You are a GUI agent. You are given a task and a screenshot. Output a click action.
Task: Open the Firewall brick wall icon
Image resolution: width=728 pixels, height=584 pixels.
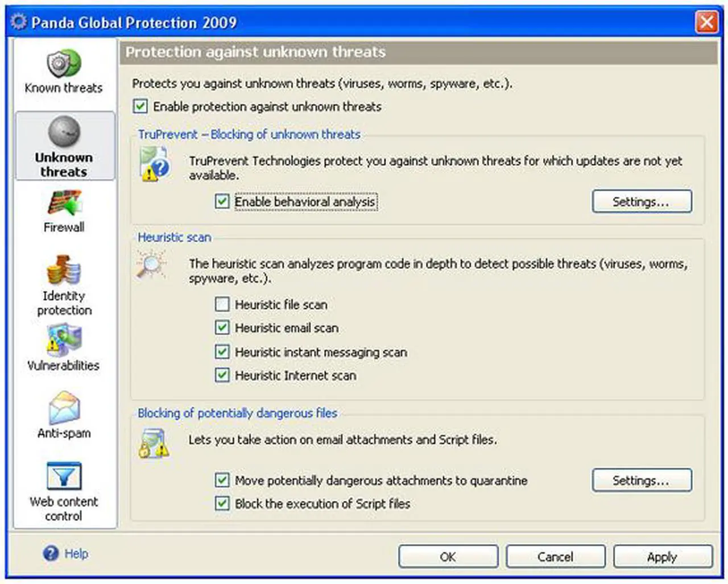[x=64, y=203]
